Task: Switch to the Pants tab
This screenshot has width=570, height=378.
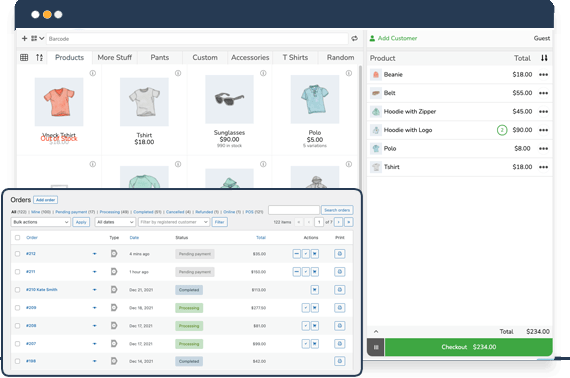Action: 160,57
